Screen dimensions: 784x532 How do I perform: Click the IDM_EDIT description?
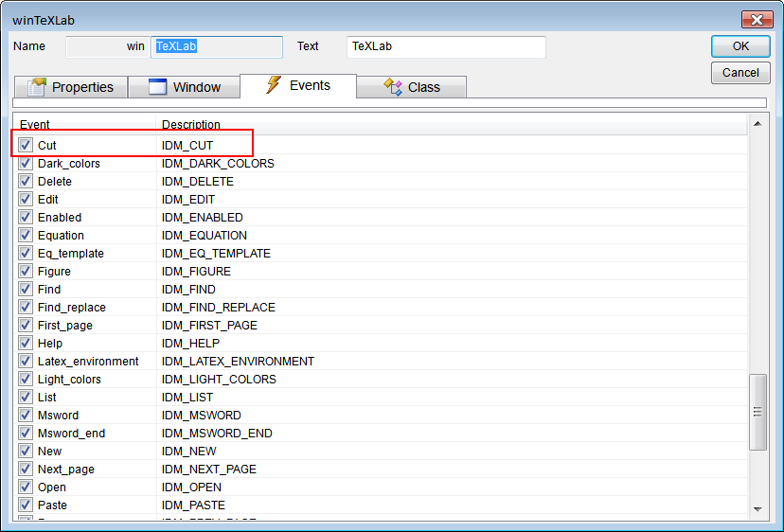pyautogui.click(x=188, y=200)
